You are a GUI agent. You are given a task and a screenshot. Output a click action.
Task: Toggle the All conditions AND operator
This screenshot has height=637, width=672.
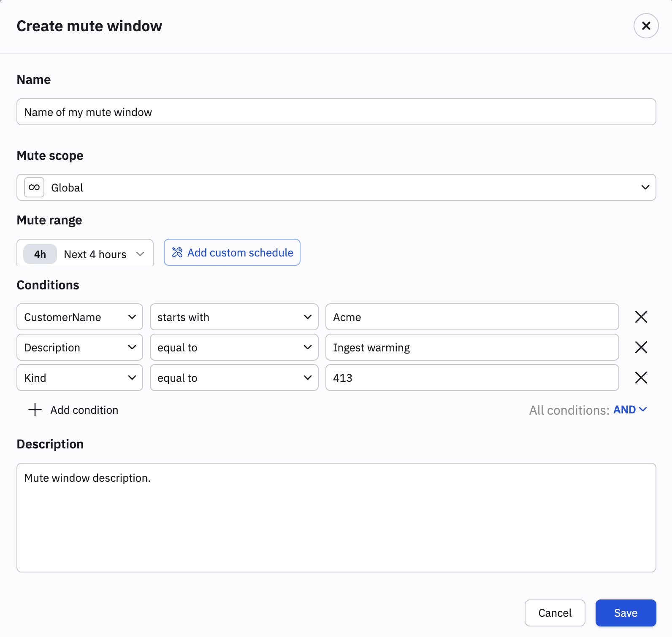click(630, 410)
